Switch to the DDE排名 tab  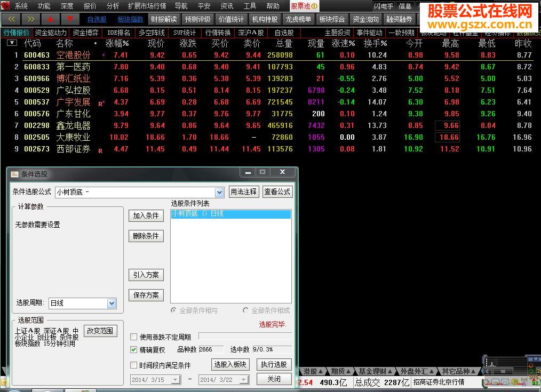coord(118,33)
